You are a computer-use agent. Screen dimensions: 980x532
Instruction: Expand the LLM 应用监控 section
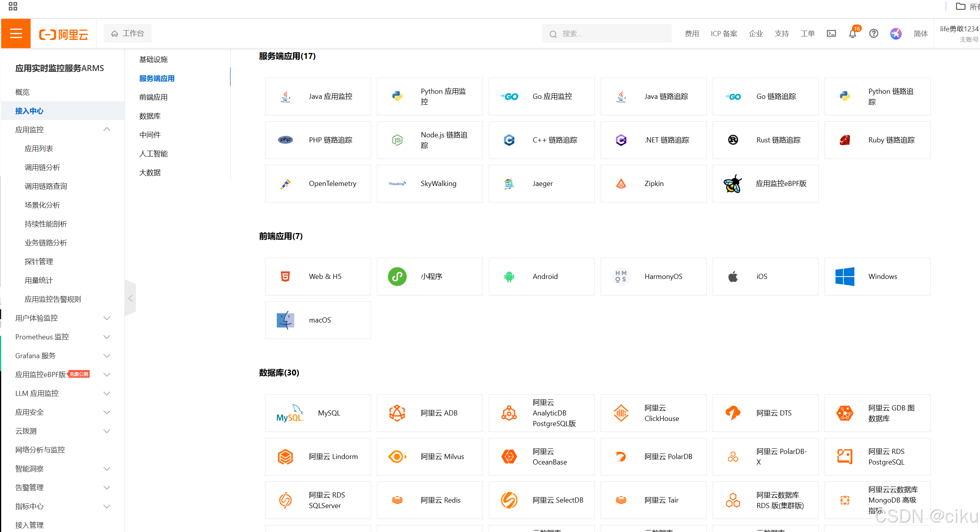(107, 394)
